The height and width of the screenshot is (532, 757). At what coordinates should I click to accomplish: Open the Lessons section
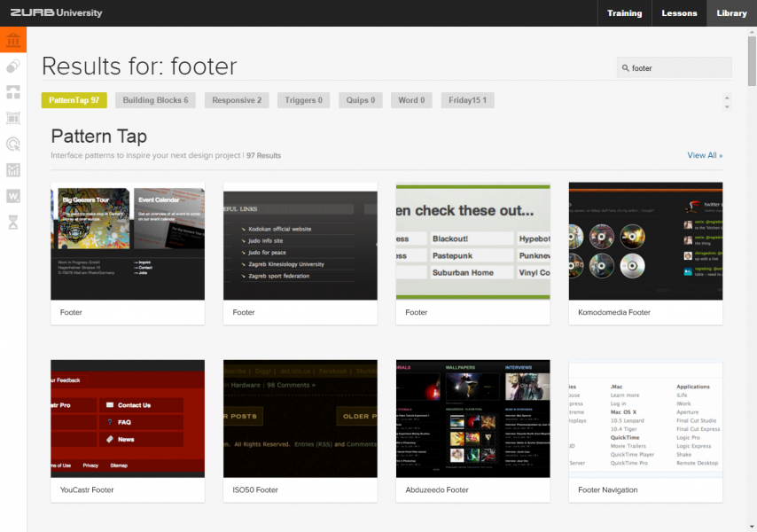point(679,13)
